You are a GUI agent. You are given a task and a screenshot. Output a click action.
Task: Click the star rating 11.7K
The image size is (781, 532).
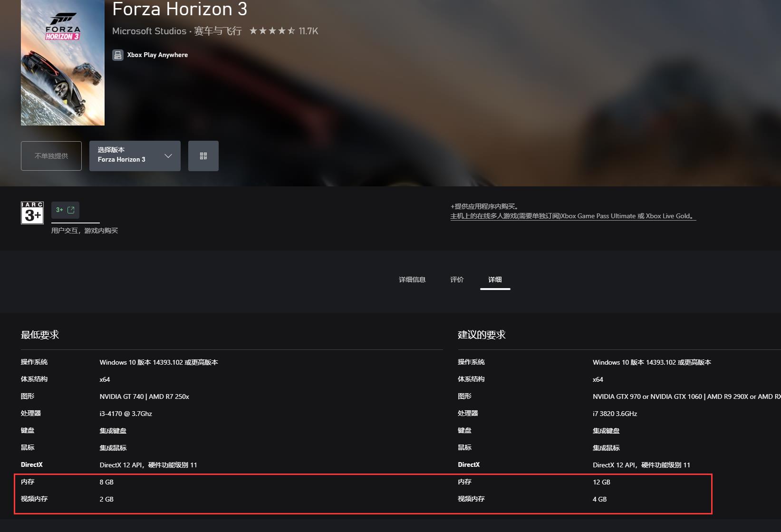tap(284, 31)
